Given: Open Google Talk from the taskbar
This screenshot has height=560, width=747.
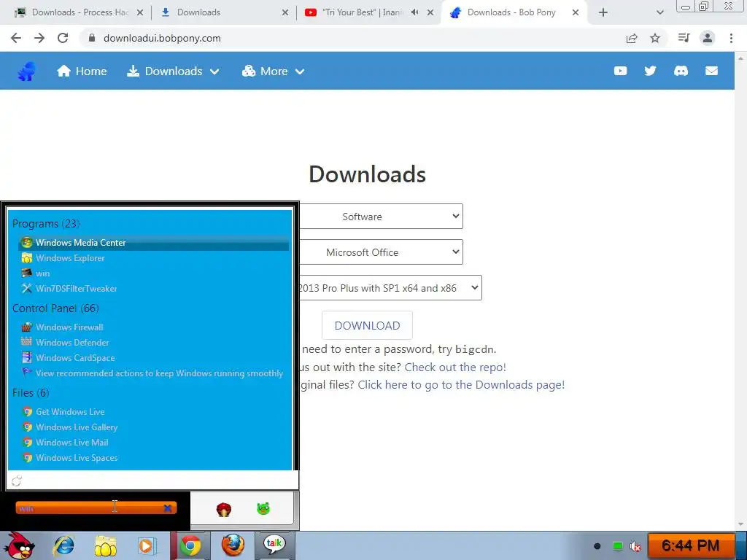Looking at the screenshot, I should point(274,545).
